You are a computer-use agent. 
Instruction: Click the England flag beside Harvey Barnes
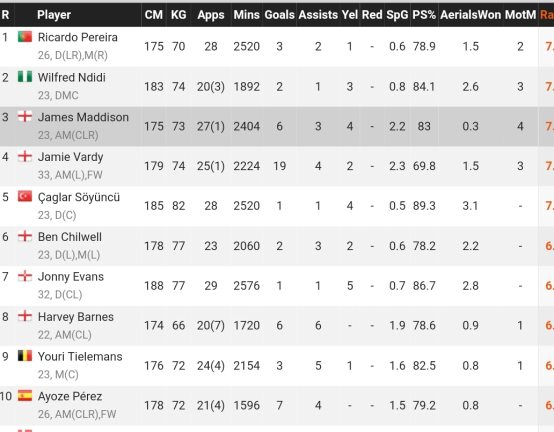point(25,316)
